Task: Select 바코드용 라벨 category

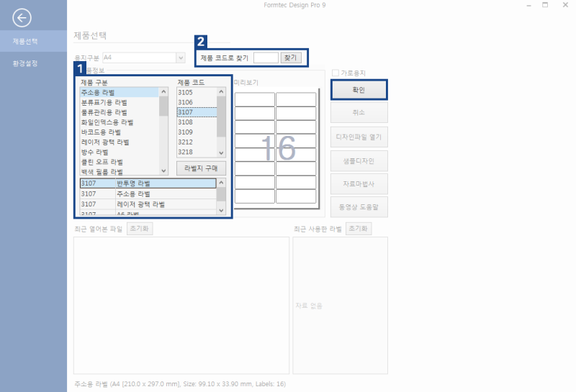Action: tap(120, 132)
